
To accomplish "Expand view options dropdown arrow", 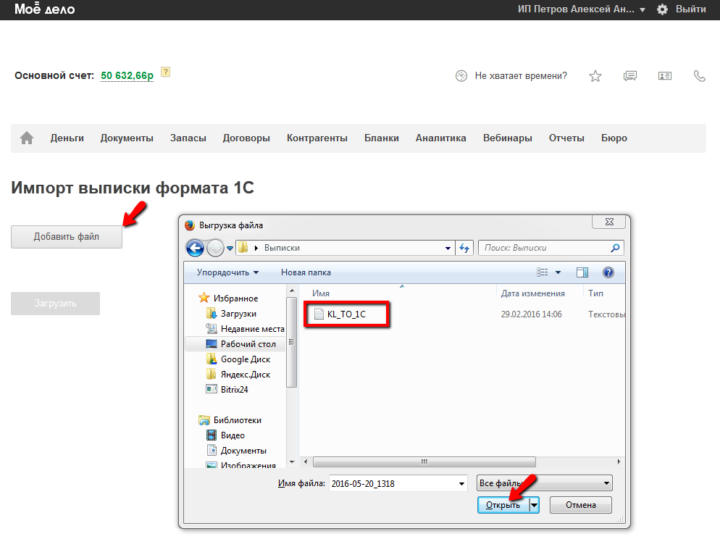I will tap(558, 272).
